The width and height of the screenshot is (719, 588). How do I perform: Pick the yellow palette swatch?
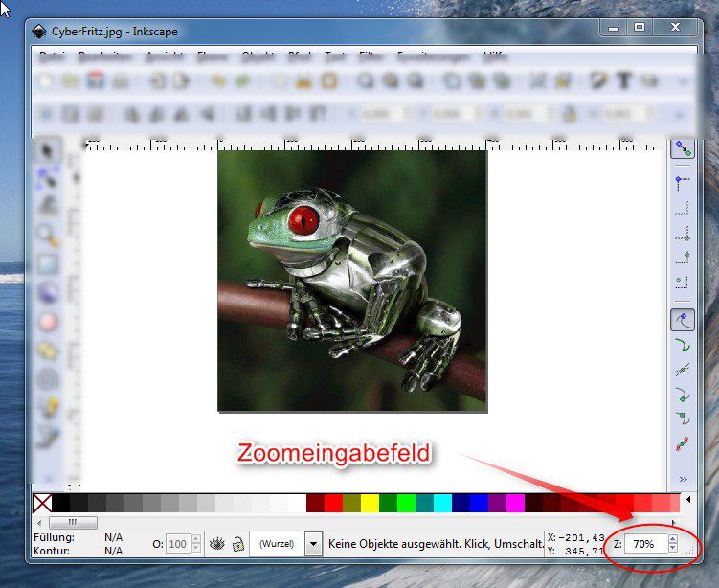click(371, 503)
